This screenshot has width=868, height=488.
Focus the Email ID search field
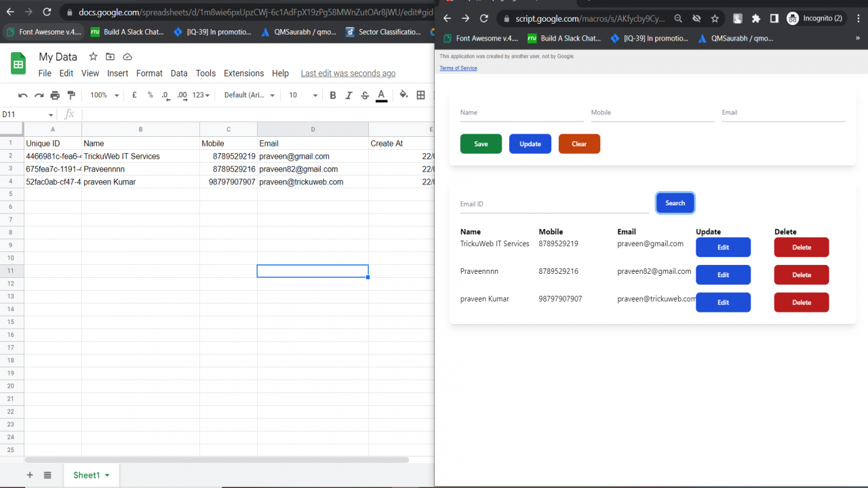(555, 204)
